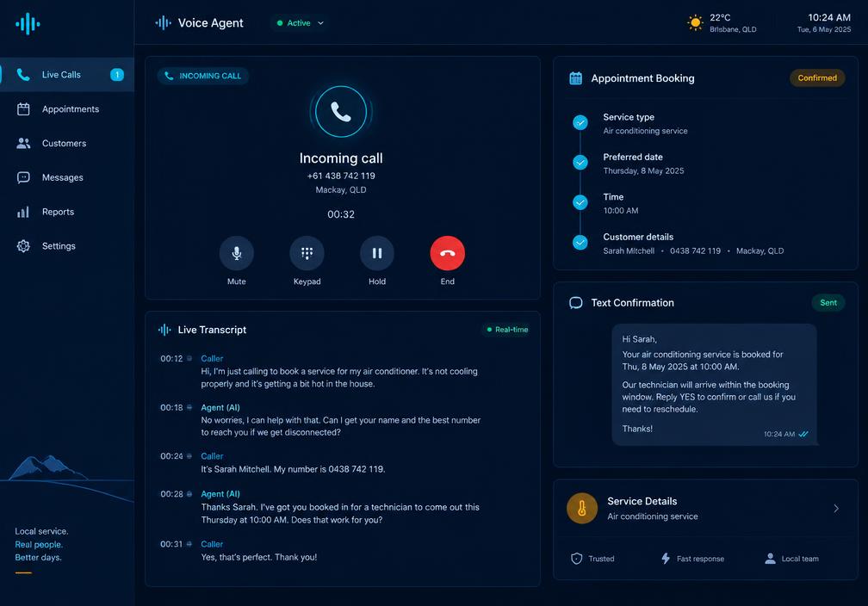Click the waveform logo in the sidebar
This screenshot has width=868, height=606.
click(x=28, y=24)
